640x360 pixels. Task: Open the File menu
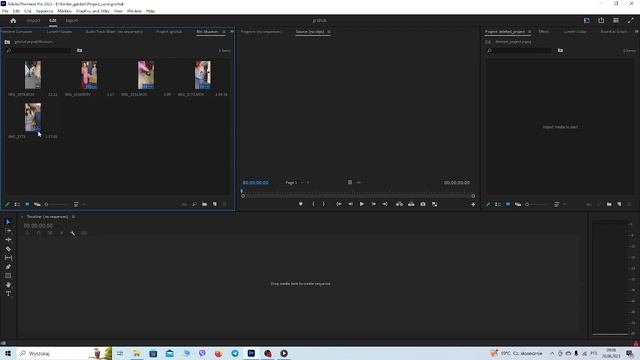tap(5, 11)
